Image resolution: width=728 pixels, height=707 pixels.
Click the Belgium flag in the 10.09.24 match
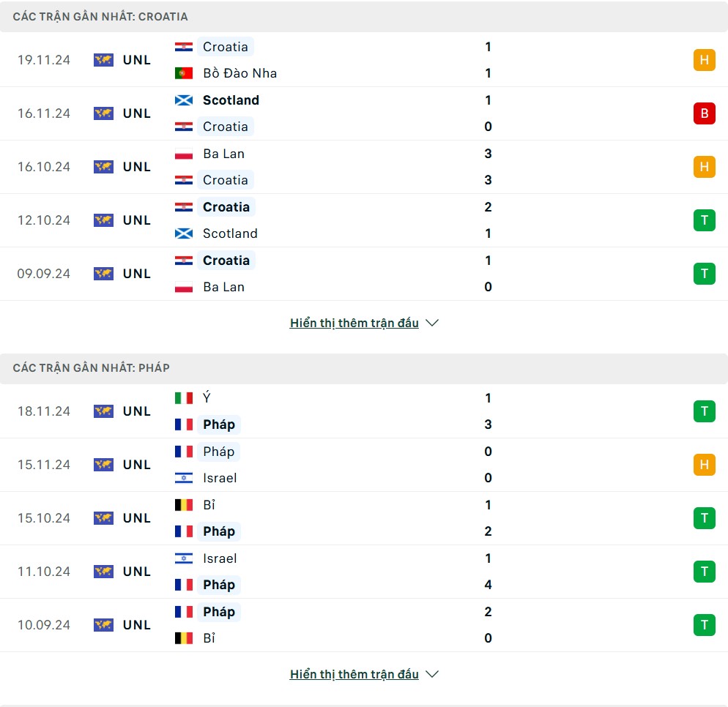click(x=184, y=638)
